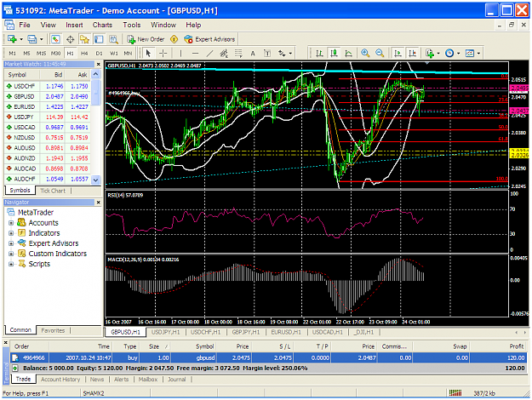Screen dimensions: 532x400
Task: Open the _DJI,H1 chart tab
Action: tap(363, 332)
